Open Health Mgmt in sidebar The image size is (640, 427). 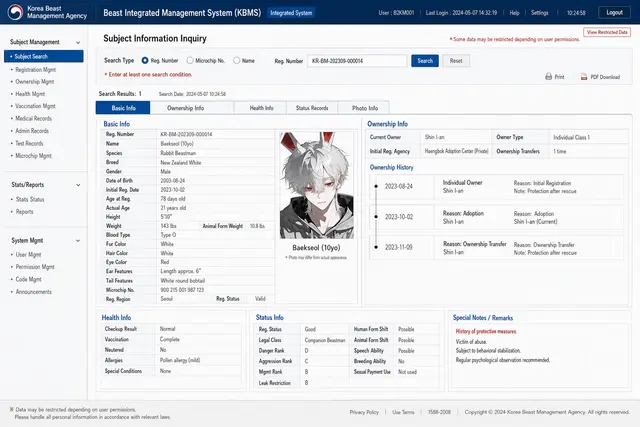pos(30,94)
